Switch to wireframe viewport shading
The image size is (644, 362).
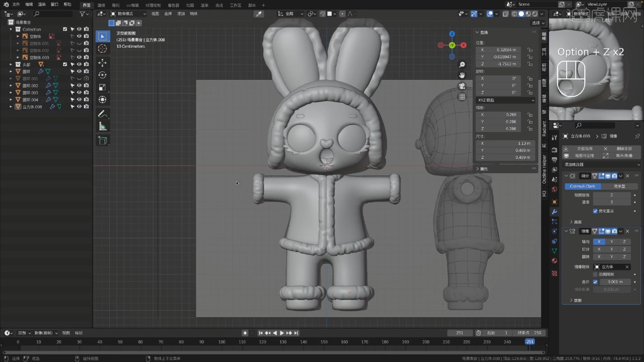[x=514, y=14]
